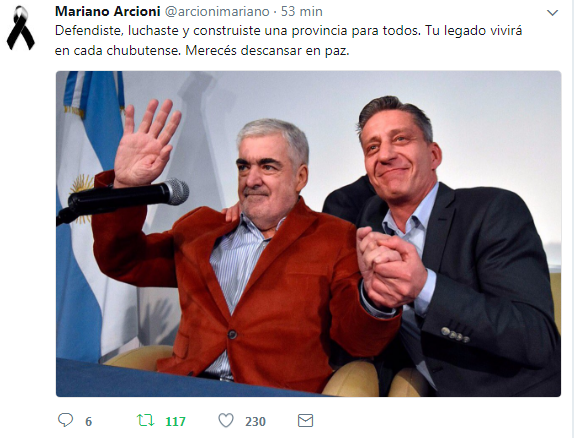Retweet using the green arrows icon
The image size is (574, 438).
(x=145, y=420)
